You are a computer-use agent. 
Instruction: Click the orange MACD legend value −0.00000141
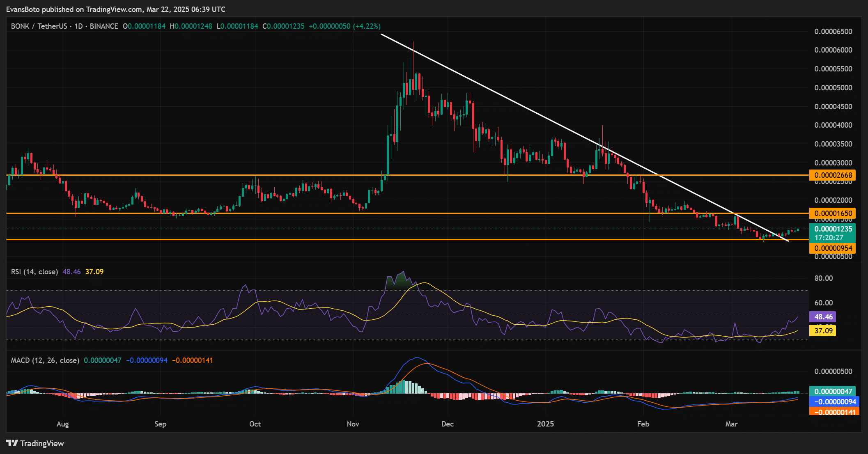(x=192, y=360)
